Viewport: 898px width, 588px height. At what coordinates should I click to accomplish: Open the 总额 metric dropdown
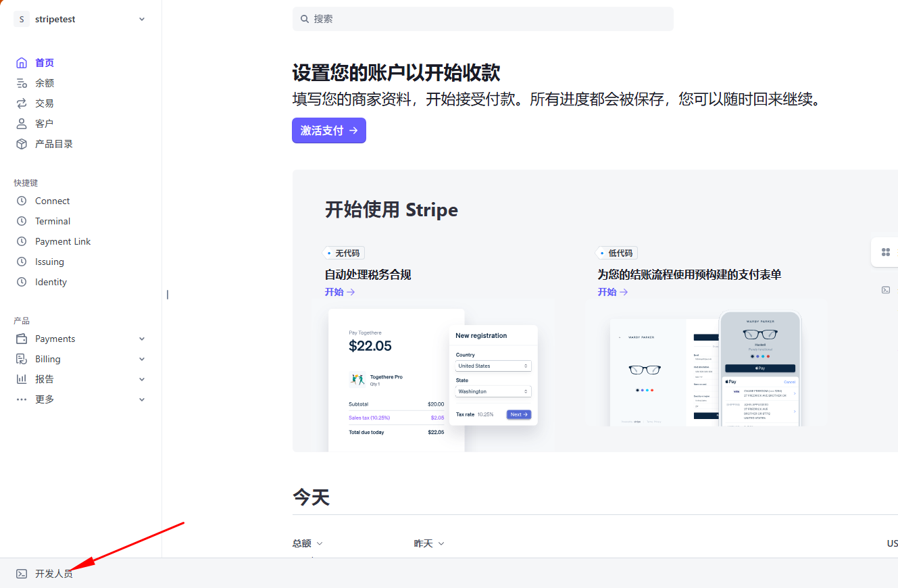pos(307,543)
